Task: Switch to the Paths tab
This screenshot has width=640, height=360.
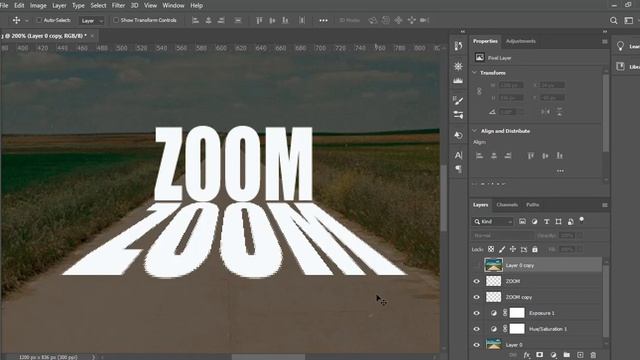Action: [533, 205]
